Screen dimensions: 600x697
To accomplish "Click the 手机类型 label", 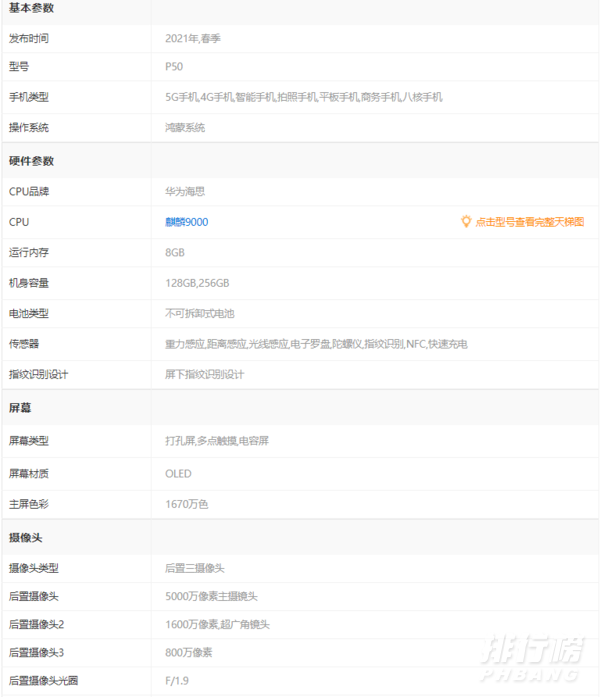I will click(x=29, y=97).
